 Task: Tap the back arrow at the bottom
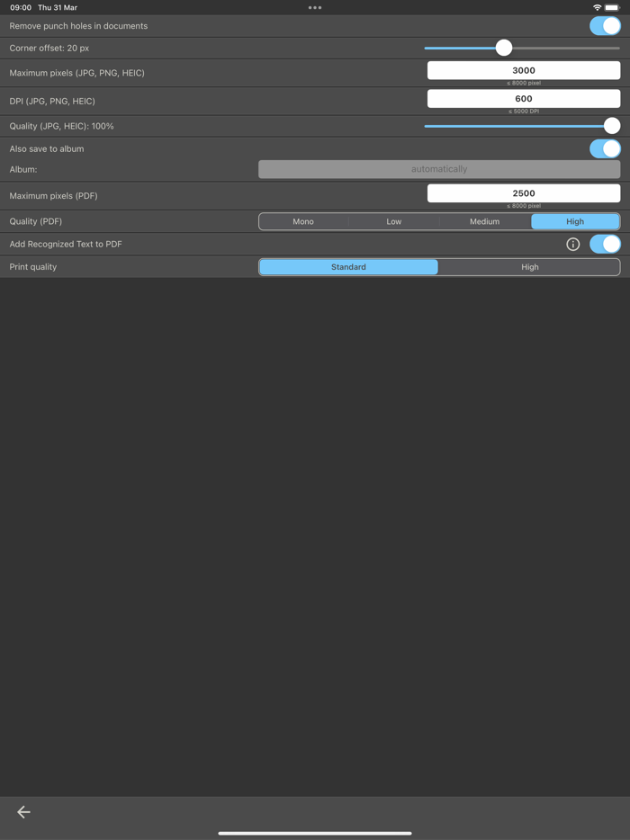[x=22, y=811]
